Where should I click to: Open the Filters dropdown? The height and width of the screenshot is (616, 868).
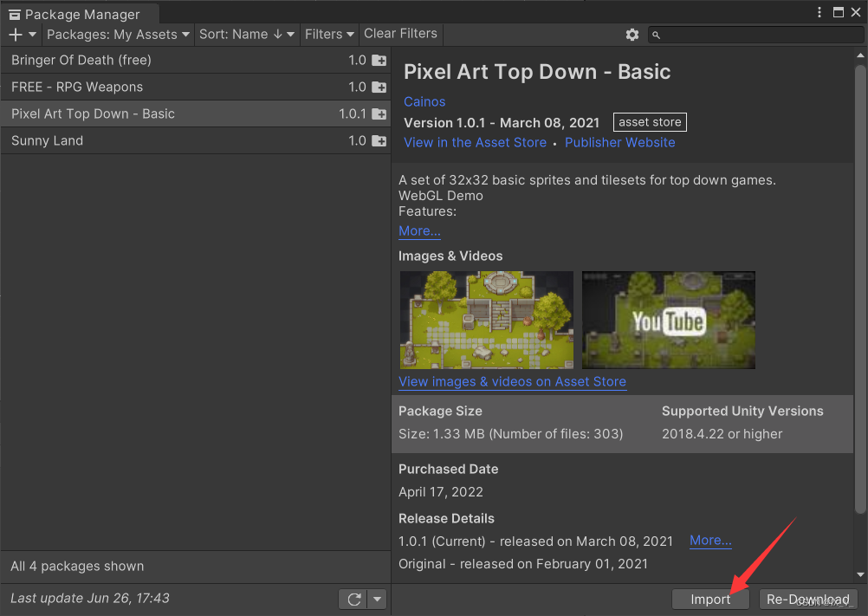329,35
